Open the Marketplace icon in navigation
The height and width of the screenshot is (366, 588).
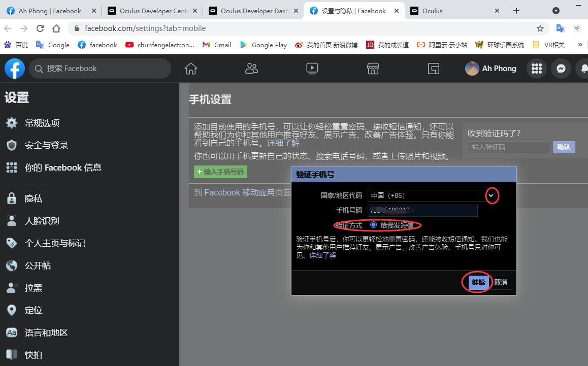point(373,69)
